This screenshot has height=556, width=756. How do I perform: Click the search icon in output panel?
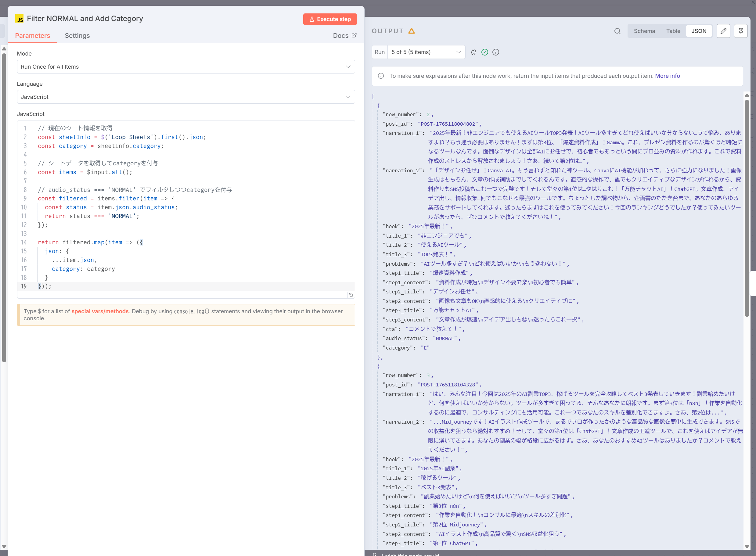[x=617, y=31]
